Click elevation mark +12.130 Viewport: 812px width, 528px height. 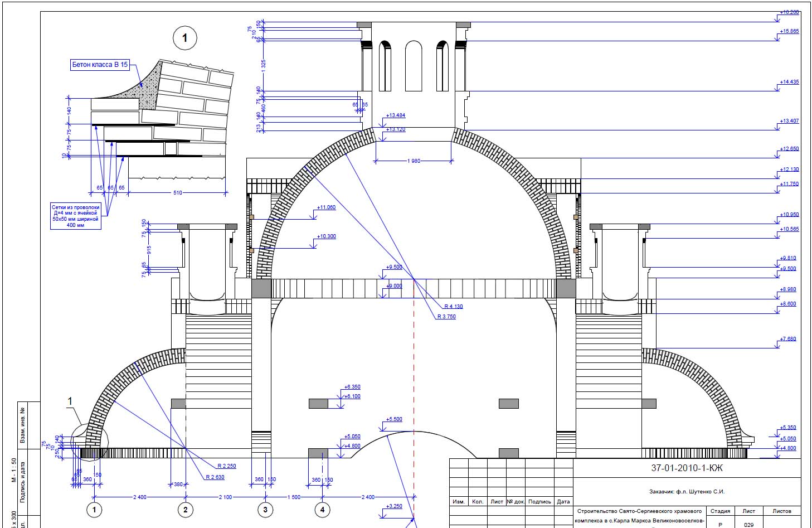pos(789,169)
